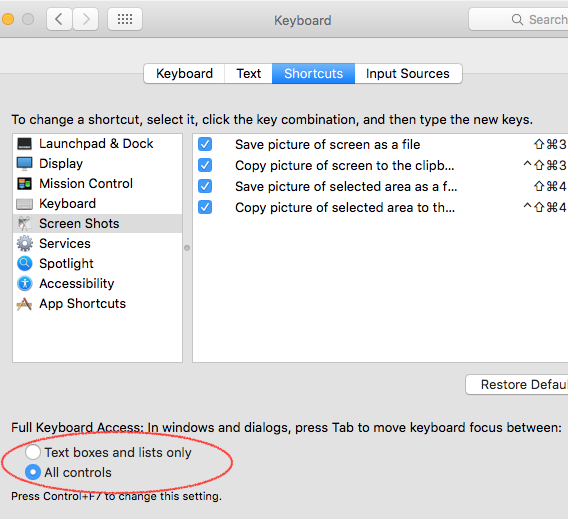
Task: Choose the All controls radio button
Action: (33, 472)
